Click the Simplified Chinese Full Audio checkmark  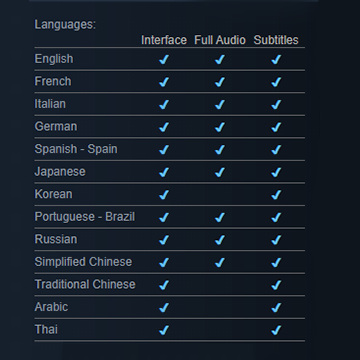(220, 262)
